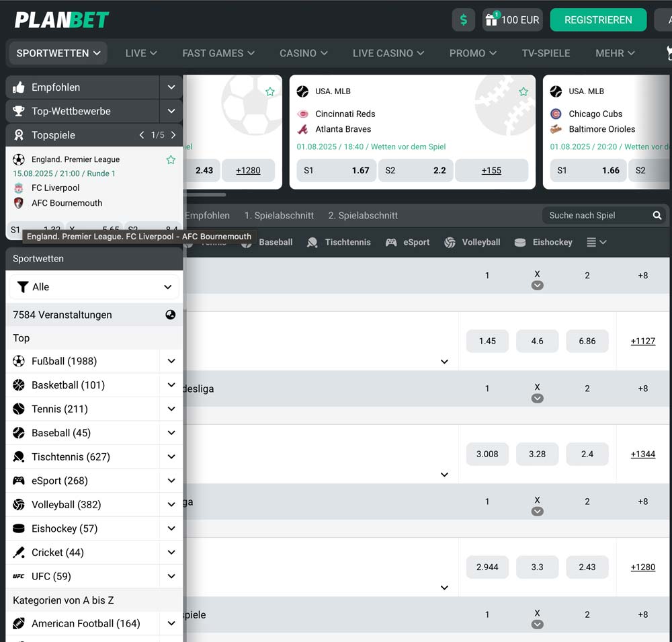672x642 pixels.
Task: Go to next Topspiele match arrow
Action: [x=173, y=135]
